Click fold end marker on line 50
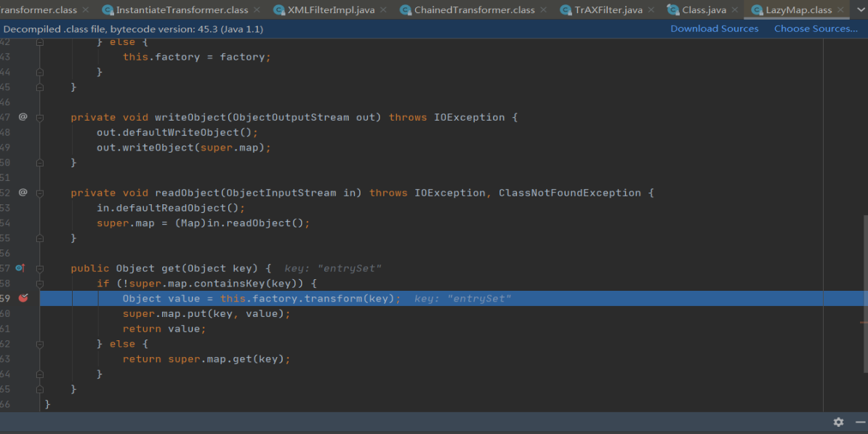The width and height of the screenshot is (868, 434). pyautogui.click(x=40, y=163)
